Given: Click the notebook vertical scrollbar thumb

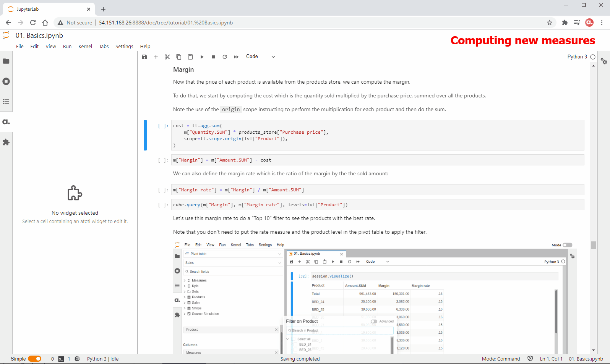Looking at the screenshot, I should (x=593, y=245).
